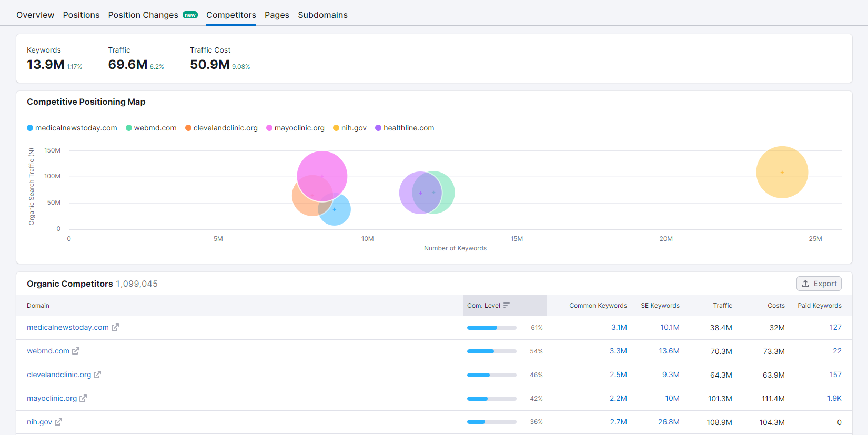Viewport: 868px width, 435px height.
Task: Open nih.gov domain link
Action: (x=39, y=422)
